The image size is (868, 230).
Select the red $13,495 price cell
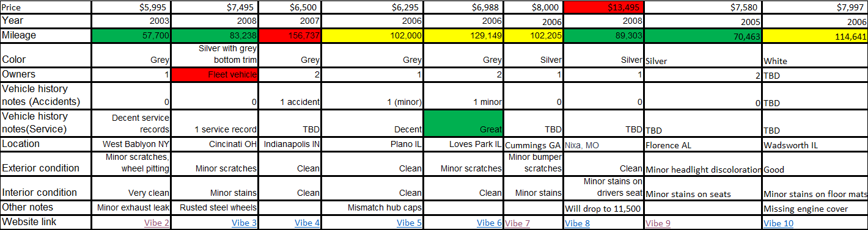605,7
